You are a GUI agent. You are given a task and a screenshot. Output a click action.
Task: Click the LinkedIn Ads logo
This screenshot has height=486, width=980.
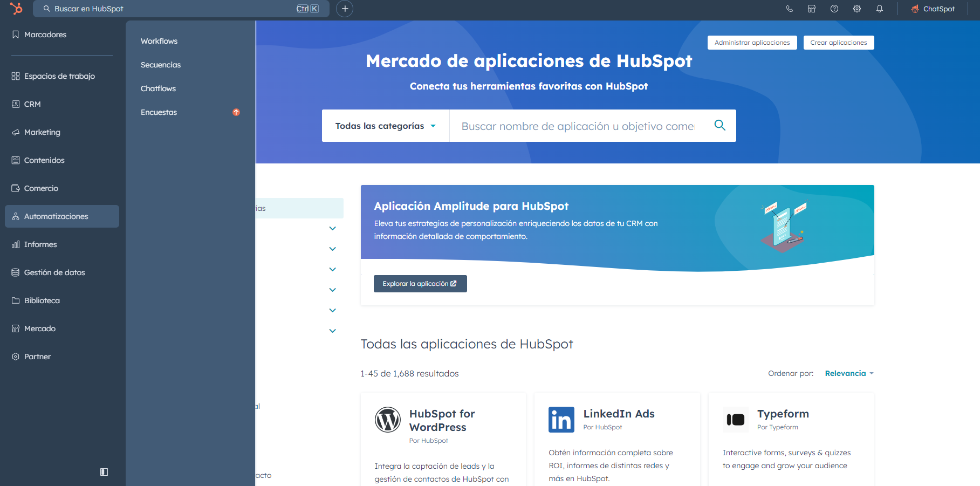pos(561,420)
